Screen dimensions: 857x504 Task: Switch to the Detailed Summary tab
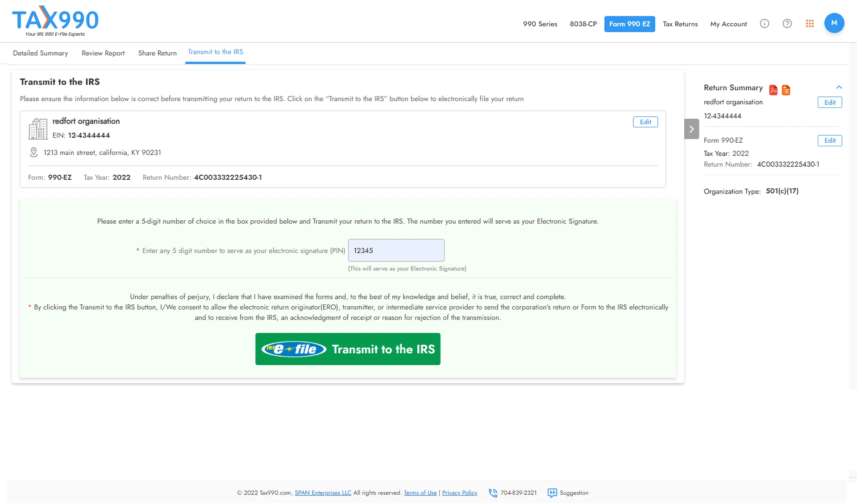(x=41, y=53)
